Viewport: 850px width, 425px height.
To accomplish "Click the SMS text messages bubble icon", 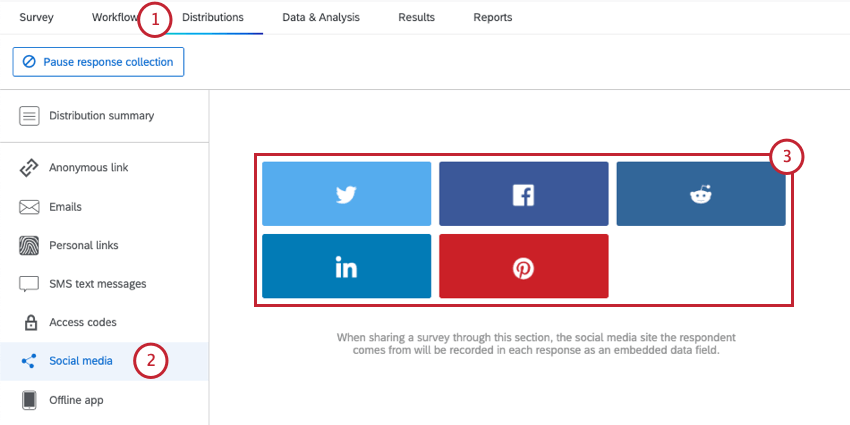I will click(x=29, y=284).
